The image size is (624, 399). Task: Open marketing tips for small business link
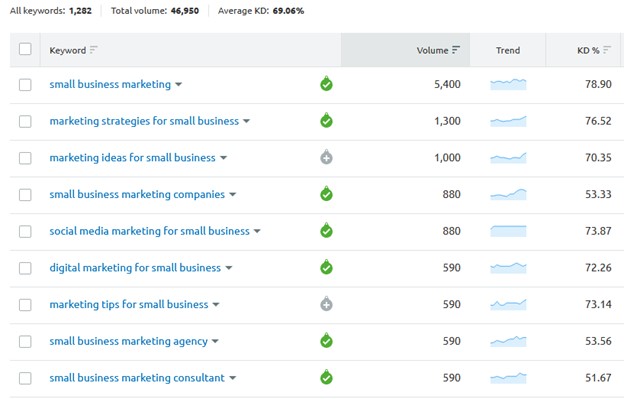tap(129, 304)
